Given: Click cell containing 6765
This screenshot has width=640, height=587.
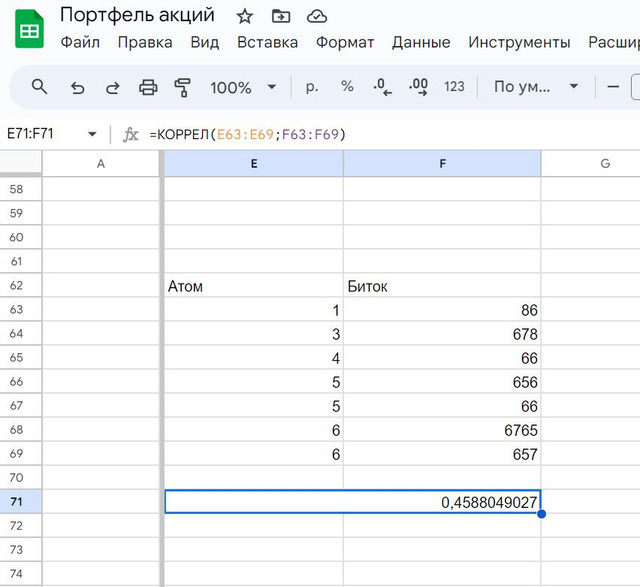Looking at the screenshot, I should pyautogui.click(x=442, y=429).
